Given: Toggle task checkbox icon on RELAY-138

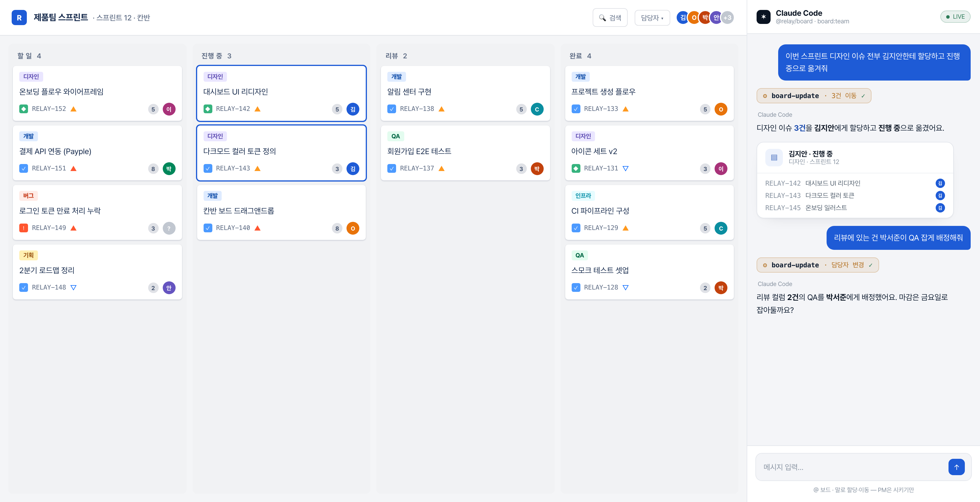Looking at the screenshot, I should pyautogui.click(x=391, y=109).
